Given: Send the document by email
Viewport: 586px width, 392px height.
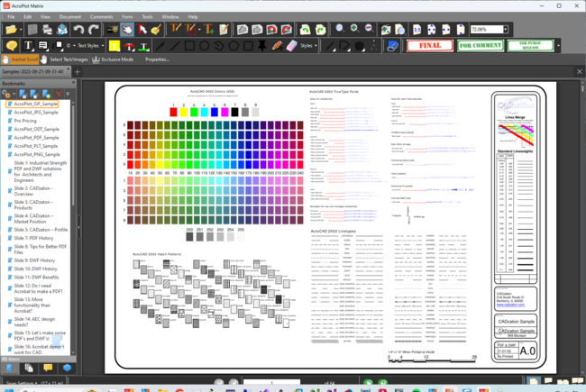Looking at the screenshot, I should click(x=61, y=30).
